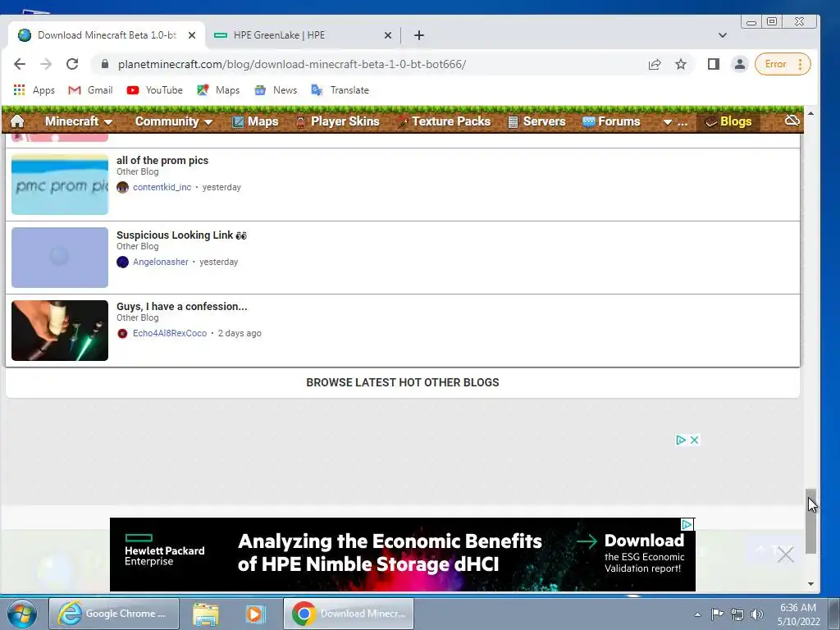The image size is (840, 630).
Task: Open 'Guys, I have a confession...' blog
Action: [181, 307]
